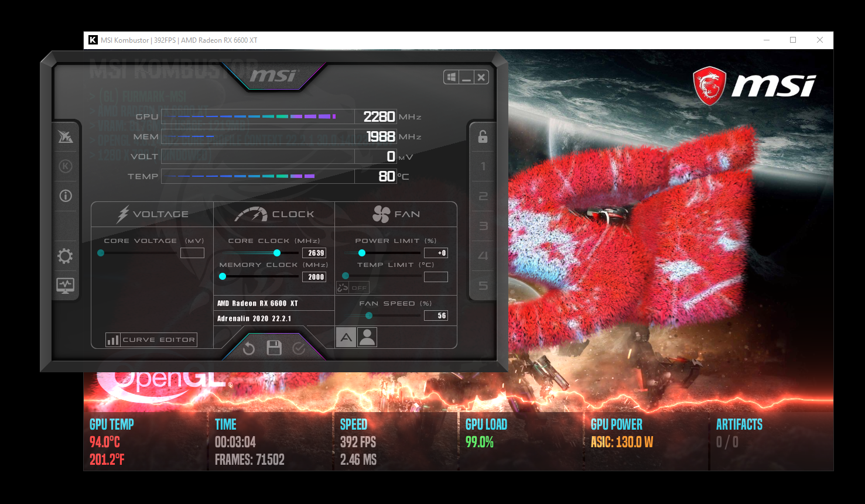Viewport: 865px width, 504px height.
Task: Click the Adrenalin 2020 22.2.1 driver text
Action: click(x=254, y=318)
